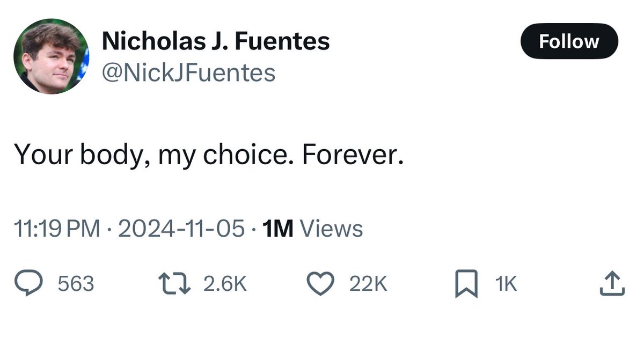Open the share menu with the upload icon
The width and height of the screenshot is (644, 337).
point(612,284)
